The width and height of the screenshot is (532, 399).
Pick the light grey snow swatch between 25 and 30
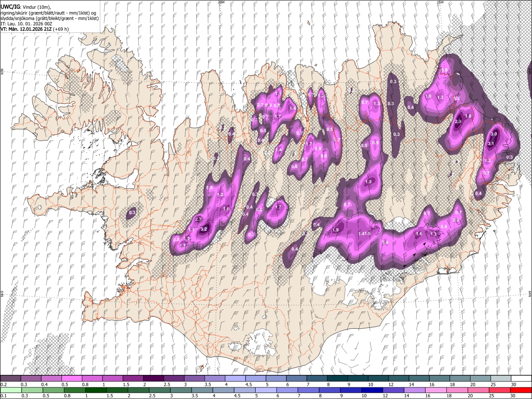(x=500, y=378)
